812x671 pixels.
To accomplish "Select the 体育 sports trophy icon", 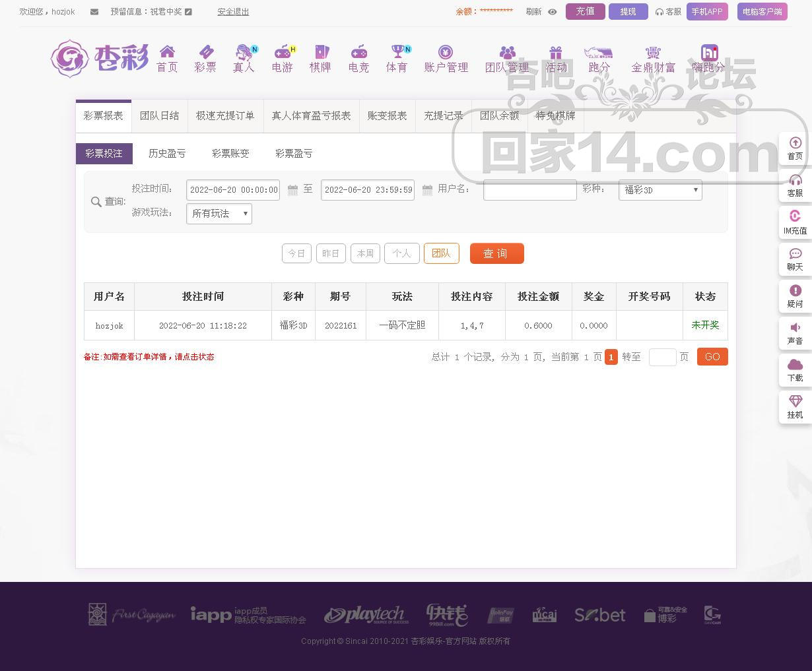I will tap(397, 53).
